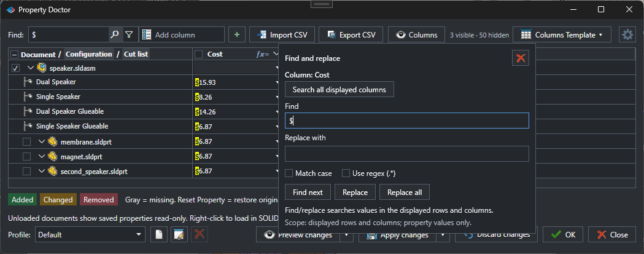The image size is (644, 254).
Task: Click the speaker.sldasm assembly icon
Action: click(x=42, y=68)
